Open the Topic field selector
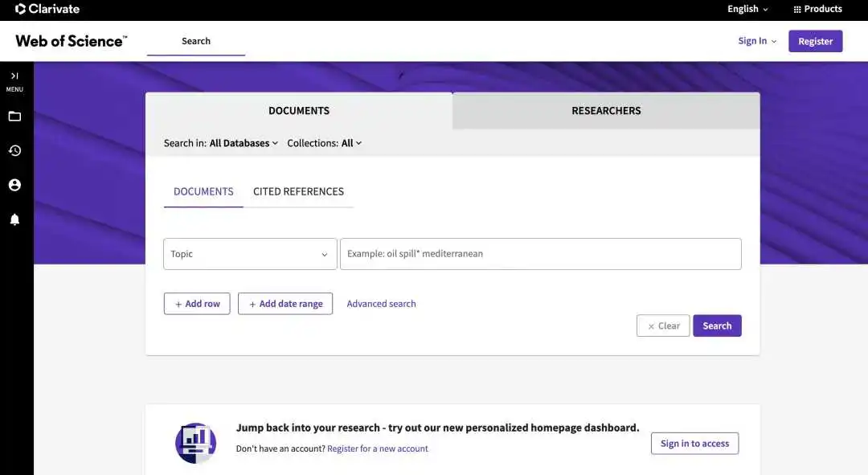The image size is (868, 475). (x=250, y=254)
